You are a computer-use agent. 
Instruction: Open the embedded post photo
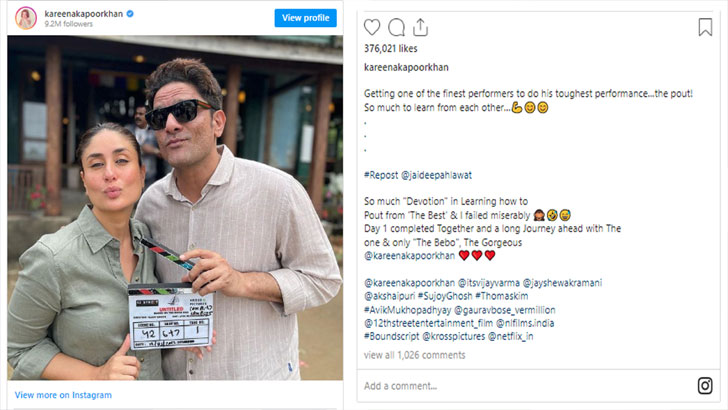point(175,208)
